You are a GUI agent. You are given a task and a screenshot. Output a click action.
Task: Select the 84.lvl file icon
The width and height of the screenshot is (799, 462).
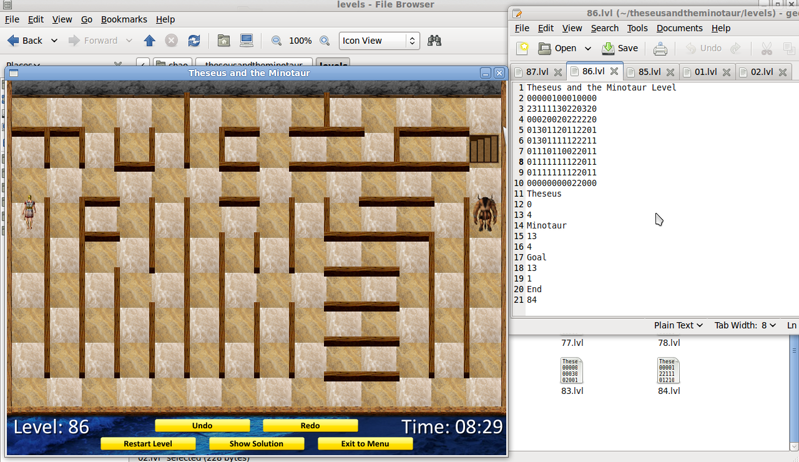[669, 370]
